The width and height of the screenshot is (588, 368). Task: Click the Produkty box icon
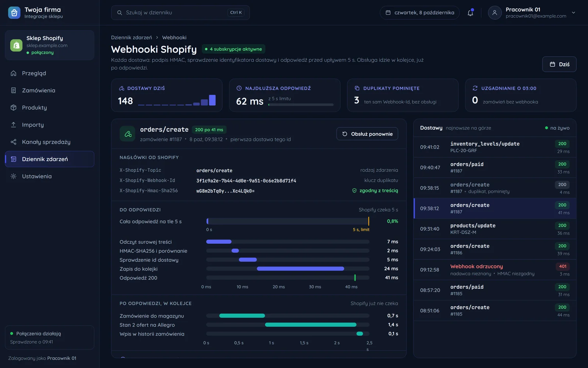(14, 107)
